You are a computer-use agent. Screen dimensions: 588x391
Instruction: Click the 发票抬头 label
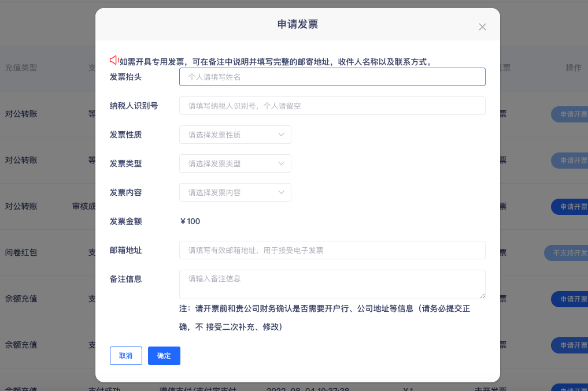click(125, 77)
